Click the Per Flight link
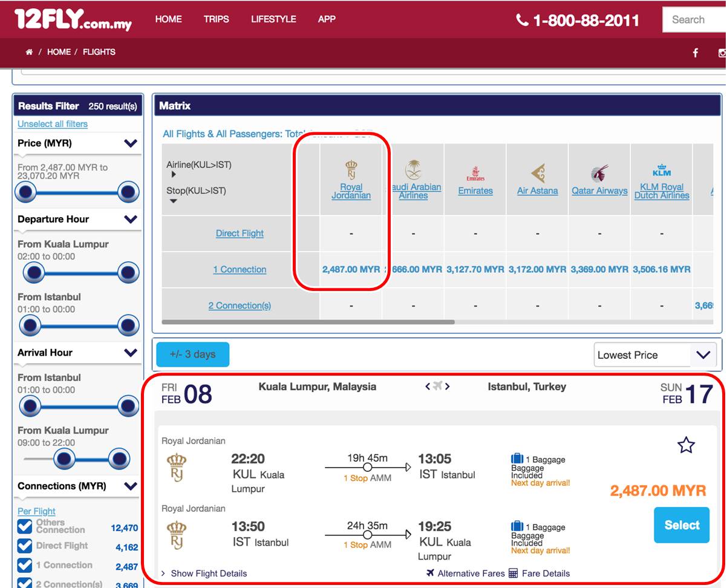This screenshot has height=588, width=727. point(36,511)
